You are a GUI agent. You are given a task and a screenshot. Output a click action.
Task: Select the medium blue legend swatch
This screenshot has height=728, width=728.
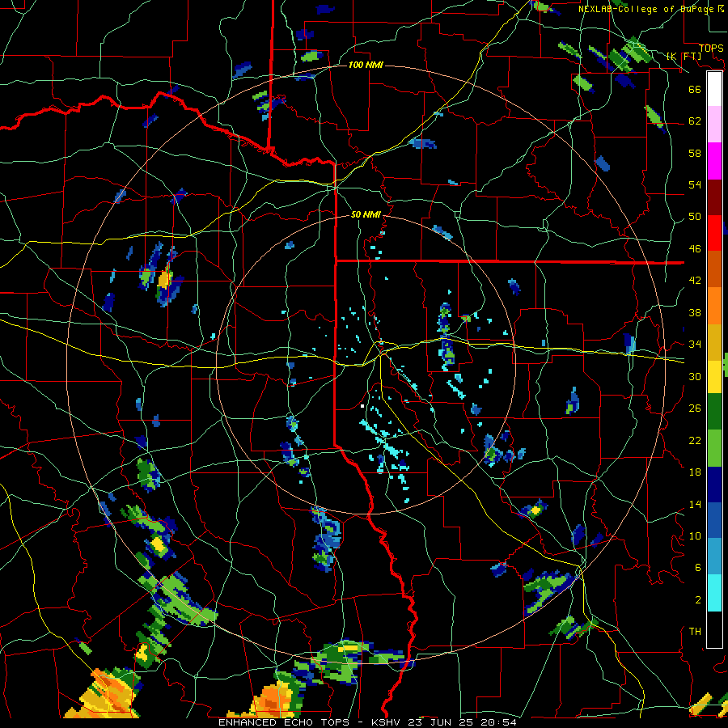[714, 520]
